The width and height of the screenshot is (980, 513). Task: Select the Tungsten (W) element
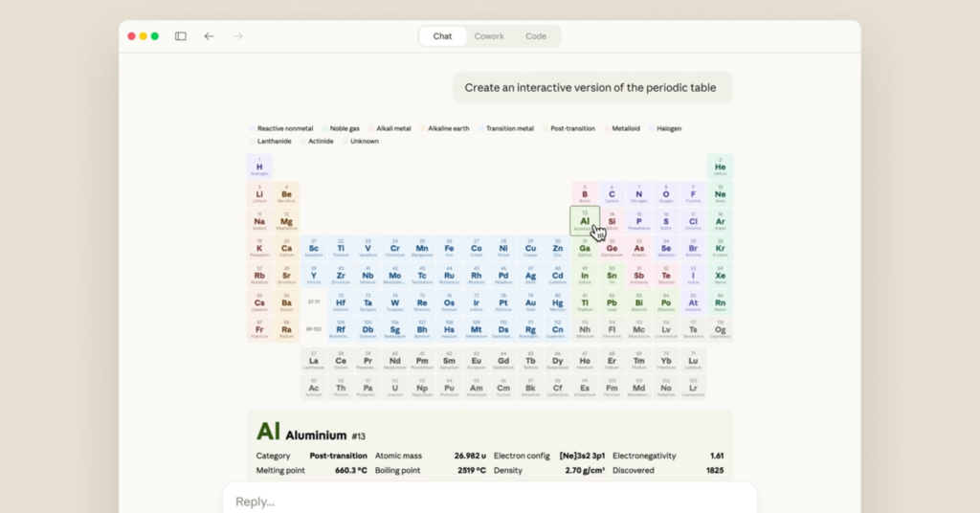pos(395,302)
